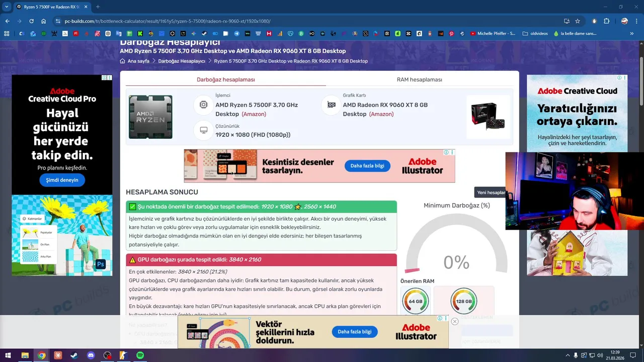644x362 pixels.
Task: Switch to the RAM hesaplaması tab
Action: (420, 79)
